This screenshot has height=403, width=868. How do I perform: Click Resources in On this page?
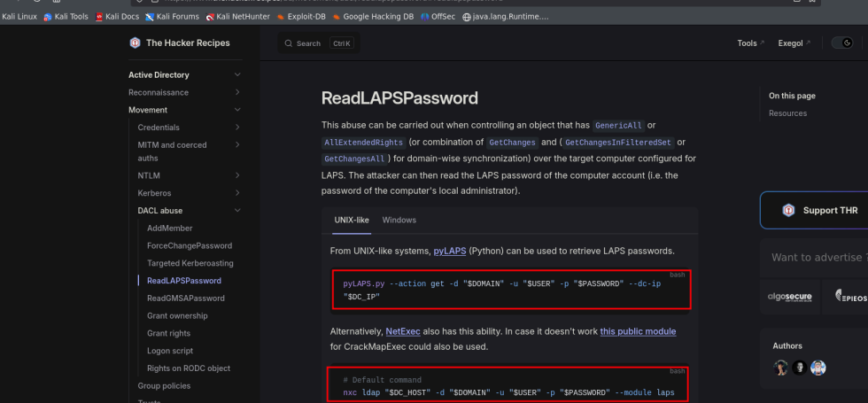787,113
